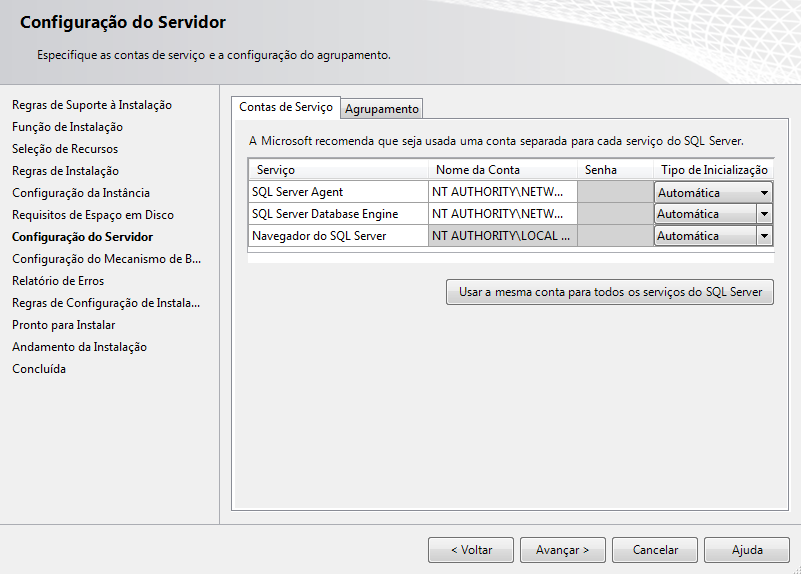Viewport: 801px width, 574px height.
Task: Click 'Requisitos de Espaço em Disco' step
Action: click(x=93, y=214)
